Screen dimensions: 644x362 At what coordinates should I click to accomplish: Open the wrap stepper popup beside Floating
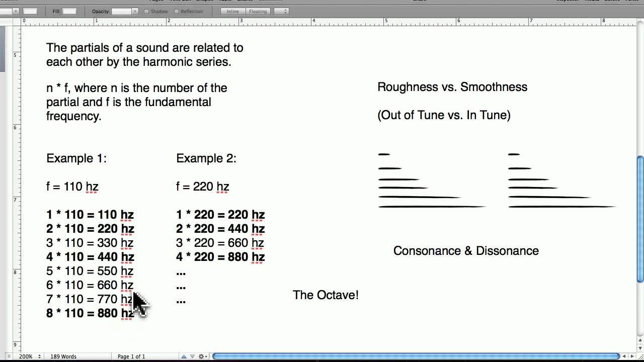click(281, 11)
